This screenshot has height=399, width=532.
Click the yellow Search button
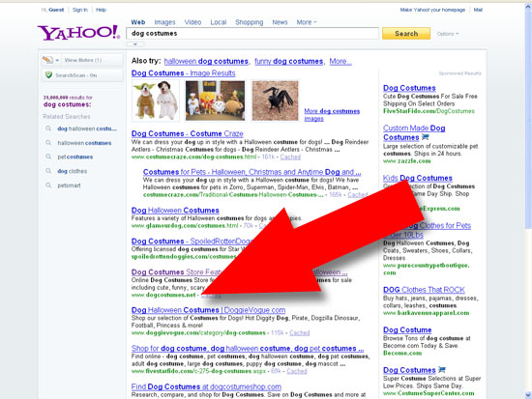coord(406,34)
